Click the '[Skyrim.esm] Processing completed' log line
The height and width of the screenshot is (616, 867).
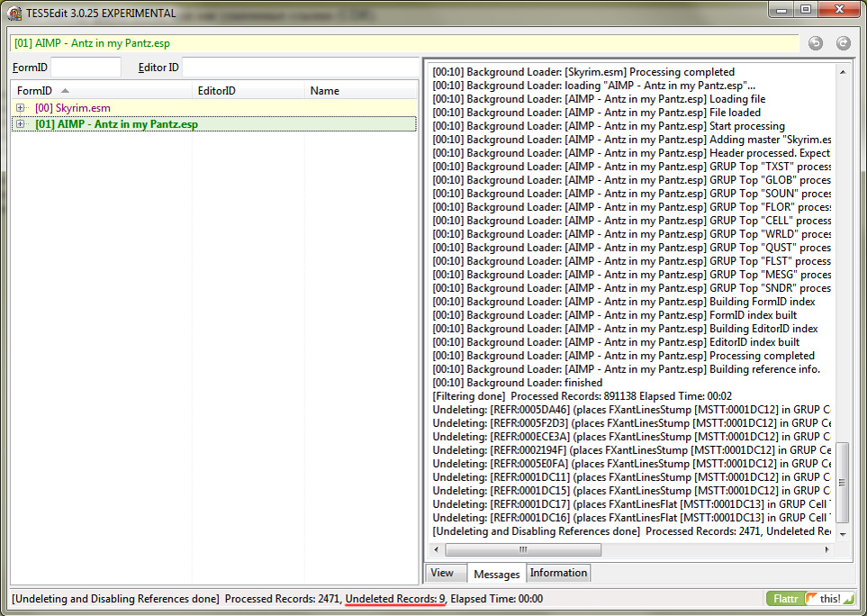click(583, 72)
